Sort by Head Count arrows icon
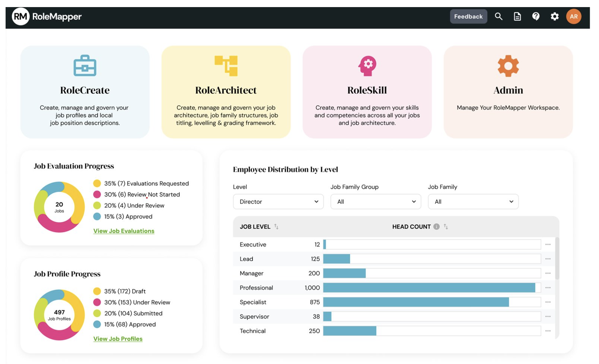 [x=446, y=226]
